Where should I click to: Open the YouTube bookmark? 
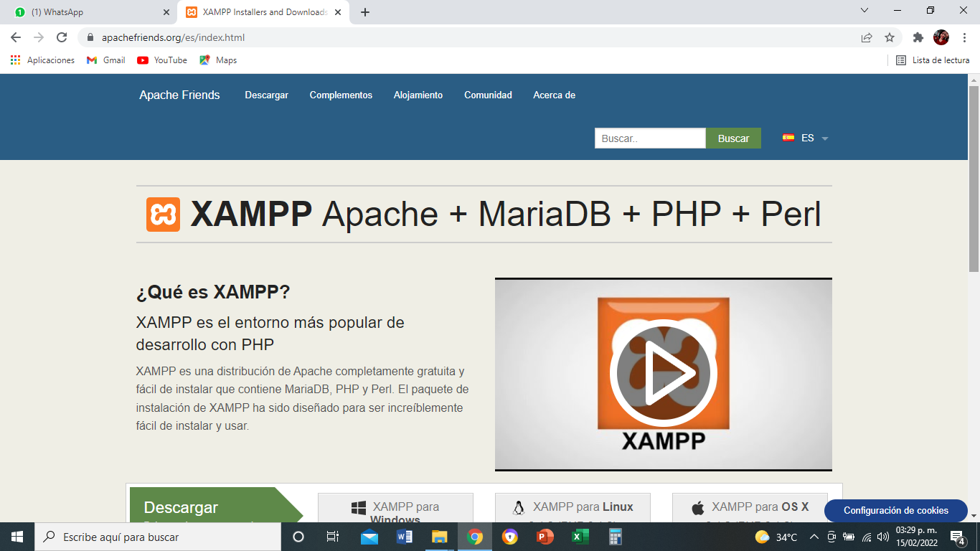(161, 60)
